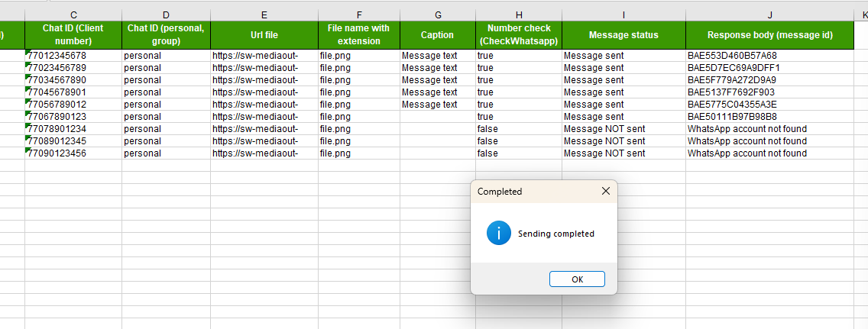Select the first "Message NOT sent" cell
The width and height of the screenshot is (868, 329).
(x=623, y=129)
